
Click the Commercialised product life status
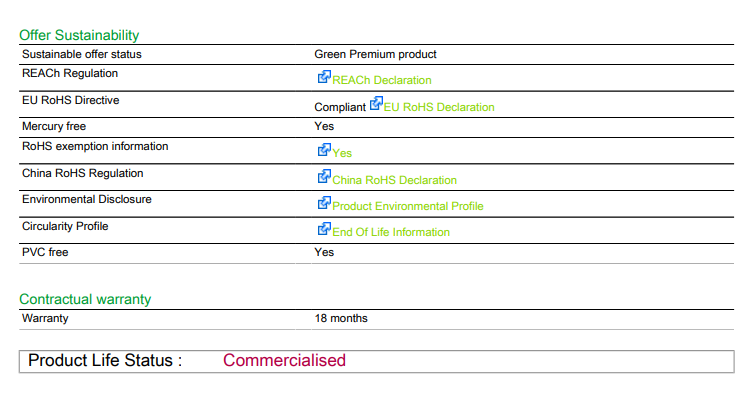point(284,360)
